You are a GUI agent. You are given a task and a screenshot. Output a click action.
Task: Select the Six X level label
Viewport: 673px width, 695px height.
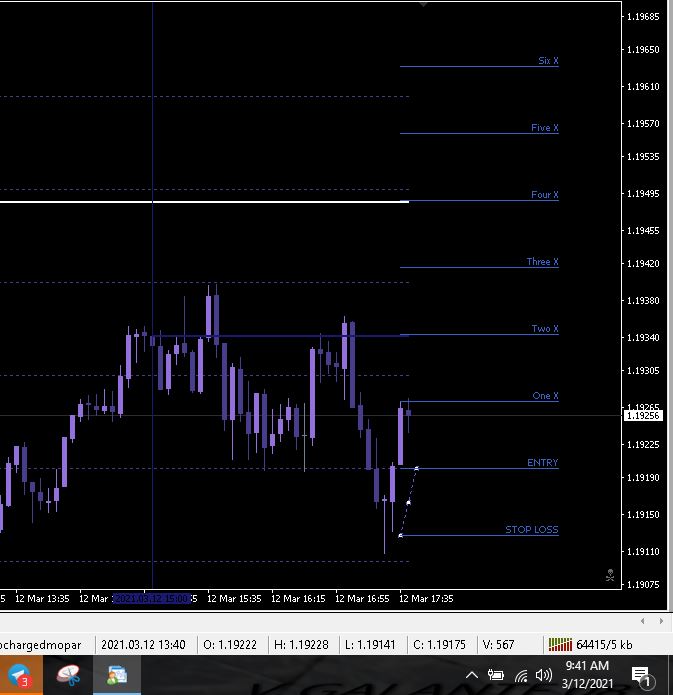pos(548,61)
